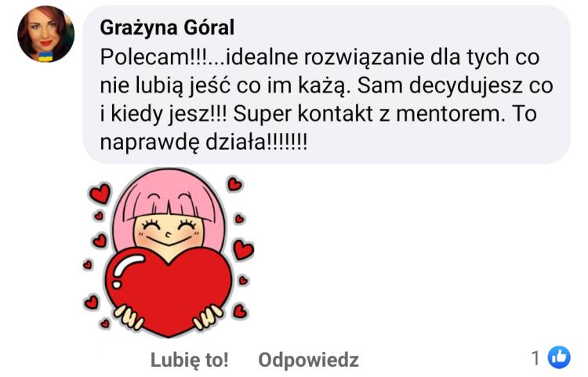Click the white highlight on the big heart
The width and height of the screenshot is (588, 377).
pyautogui.click(x=127, y=267)
